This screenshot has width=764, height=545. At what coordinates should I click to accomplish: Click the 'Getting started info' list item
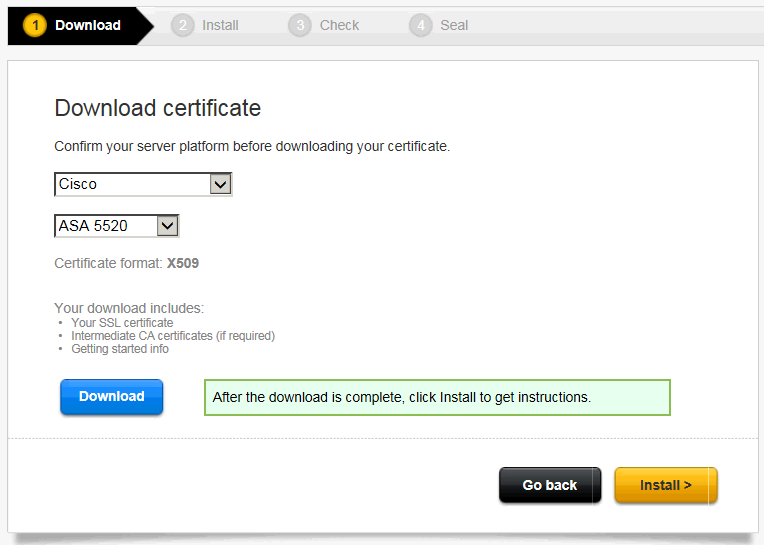(120, 349)
